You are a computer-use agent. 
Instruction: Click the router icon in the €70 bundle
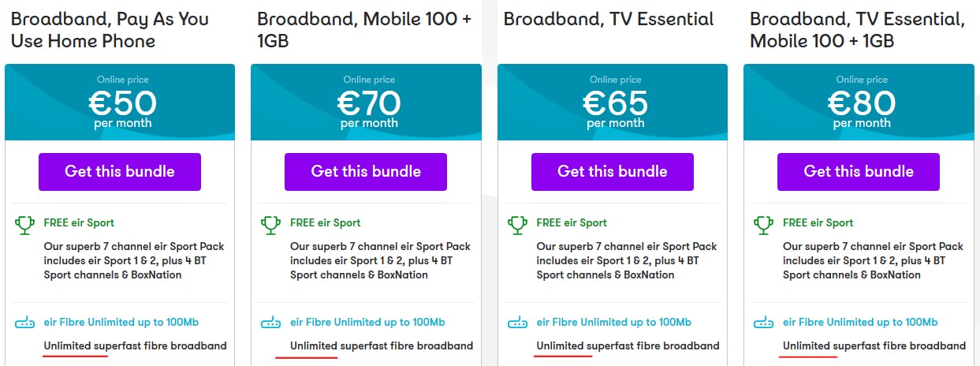tap(271, 323)
